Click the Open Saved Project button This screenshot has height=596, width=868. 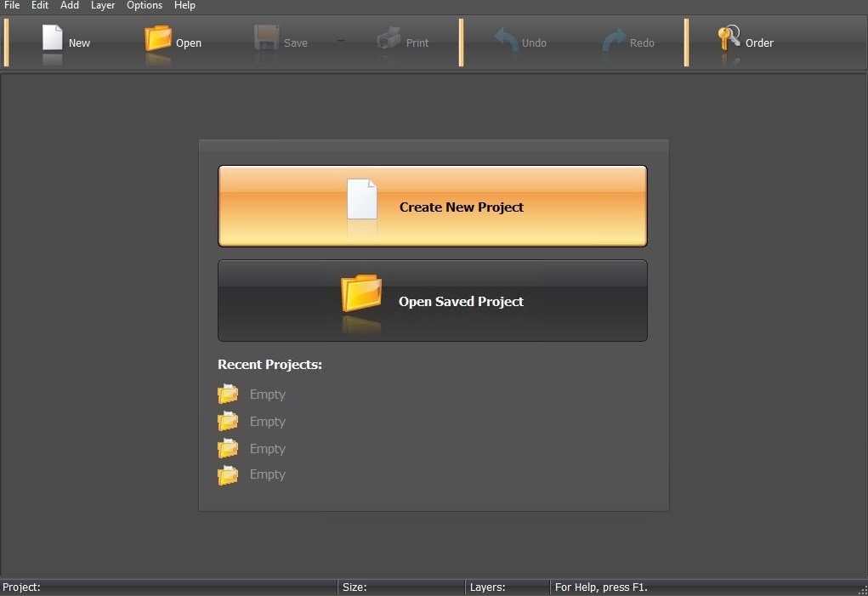[x=433, y=300]
